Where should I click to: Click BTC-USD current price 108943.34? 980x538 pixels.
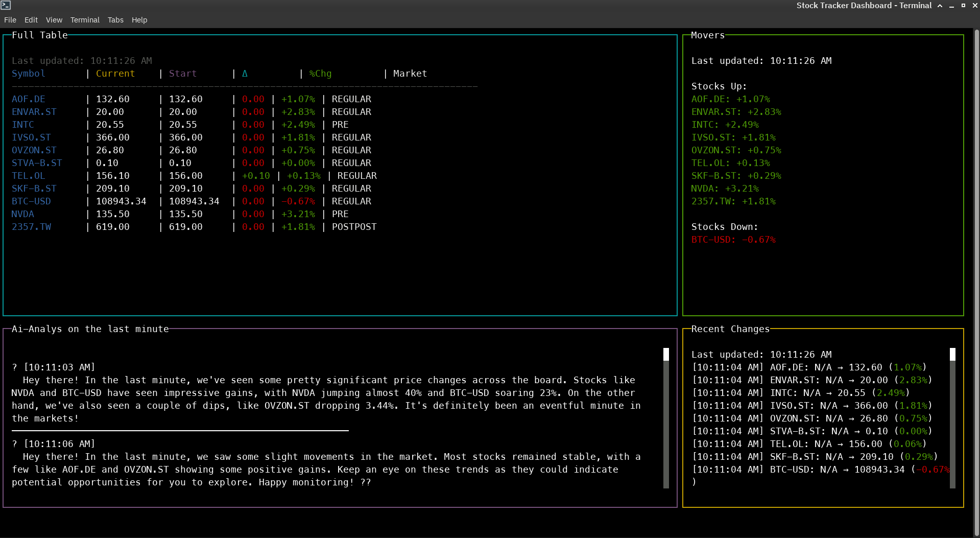(121, 201)
